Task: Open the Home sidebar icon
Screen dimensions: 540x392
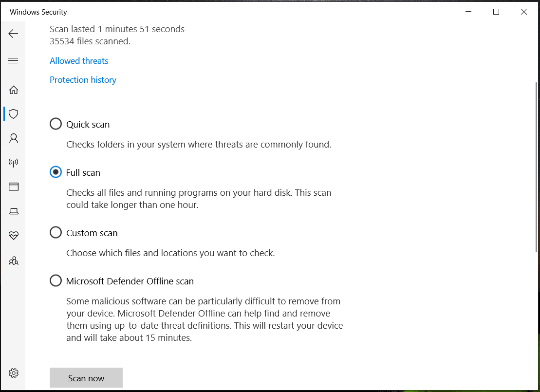Action: 14,90
